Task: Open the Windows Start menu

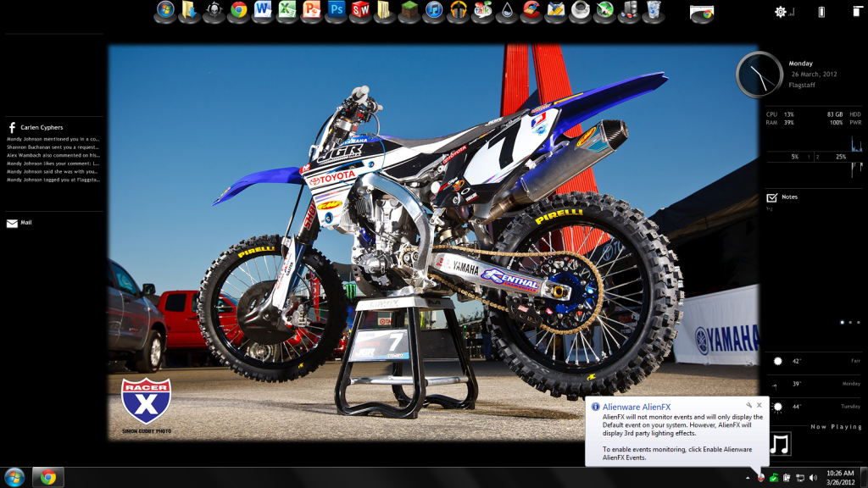Action: click(14, 477)
